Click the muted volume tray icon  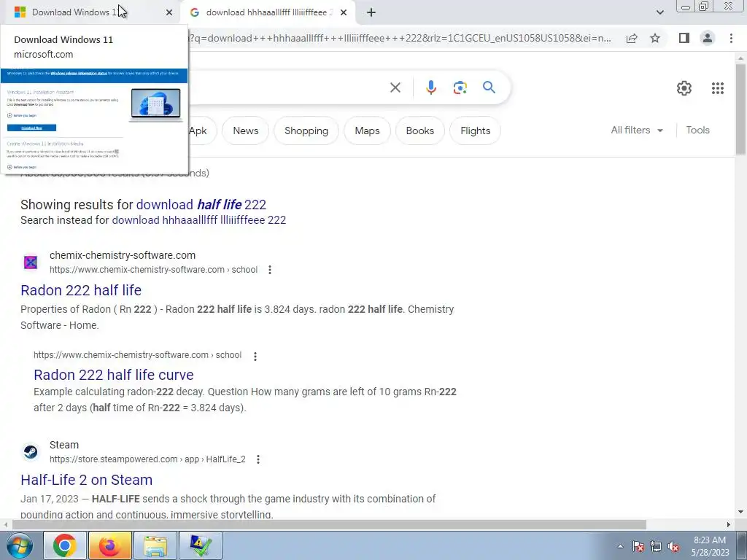[673, 547]
